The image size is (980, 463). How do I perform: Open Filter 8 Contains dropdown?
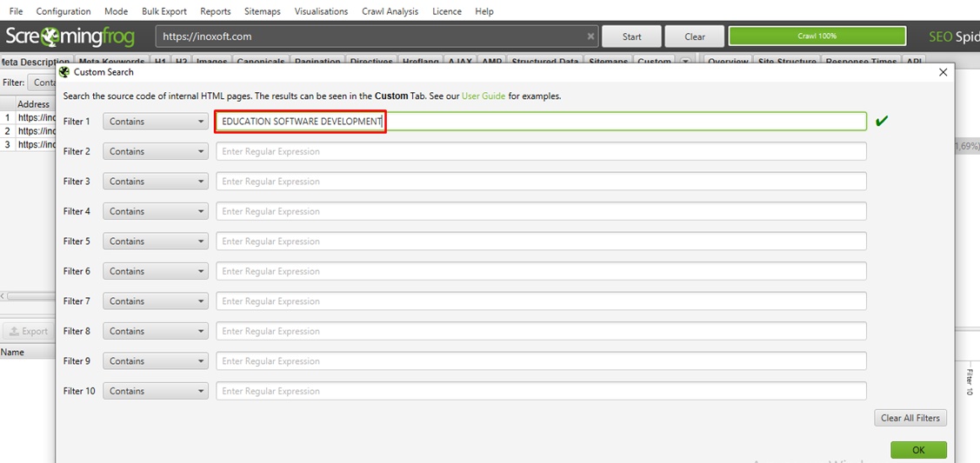tap(156, 331)
